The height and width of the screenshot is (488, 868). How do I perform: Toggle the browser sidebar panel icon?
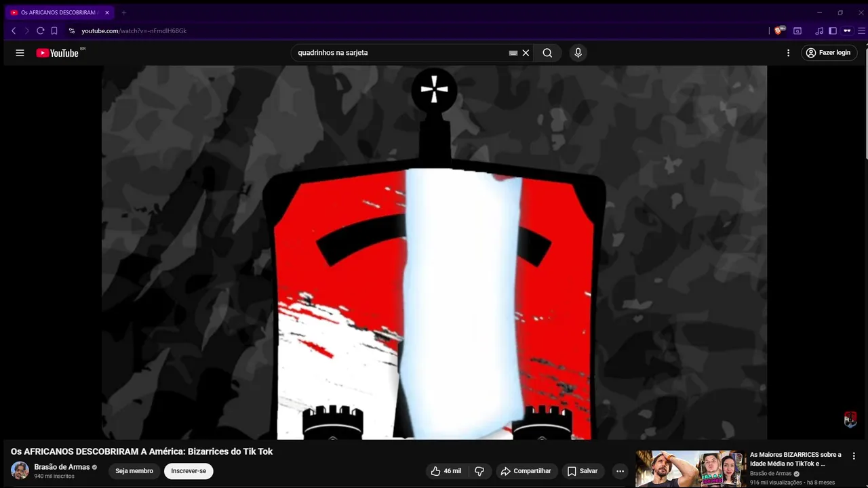833,30
